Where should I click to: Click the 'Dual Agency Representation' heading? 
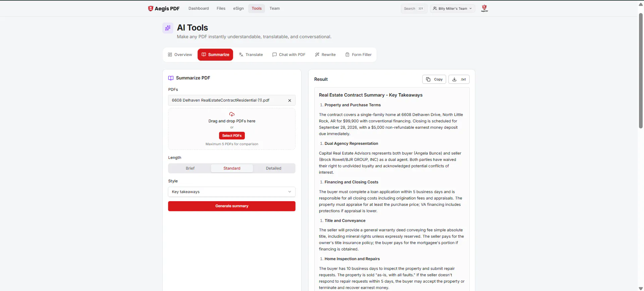click(351, 143)
